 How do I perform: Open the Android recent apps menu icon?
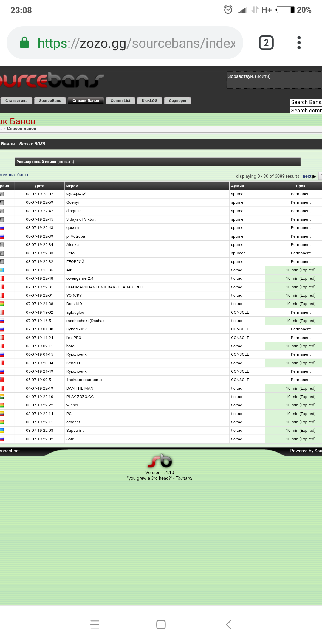(95, 624)
